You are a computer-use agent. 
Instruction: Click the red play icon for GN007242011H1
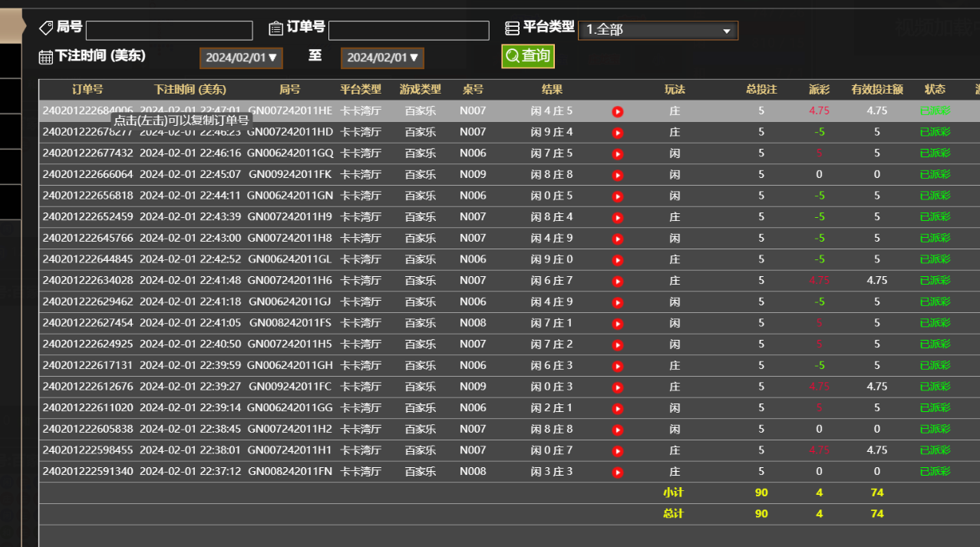[617, 451]
